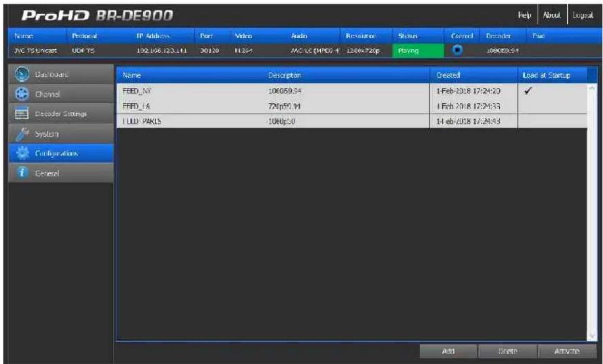Click the Delete button

[x=507, y=351]
